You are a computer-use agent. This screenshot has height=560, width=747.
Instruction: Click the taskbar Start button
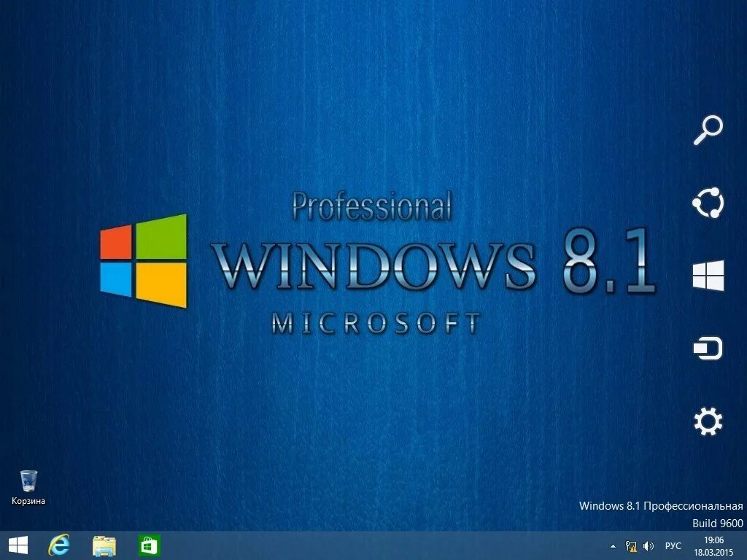click(x=18, y=545)
